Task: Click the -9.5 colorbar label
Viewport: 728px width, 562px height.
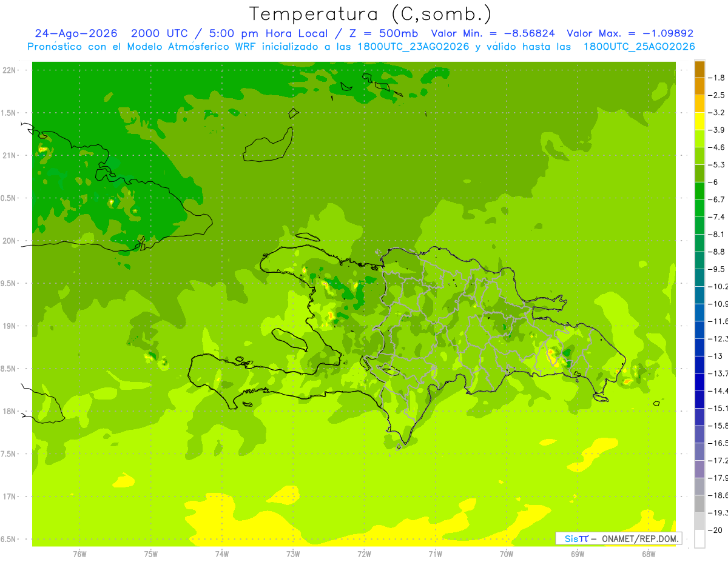Action: [717, 269]
